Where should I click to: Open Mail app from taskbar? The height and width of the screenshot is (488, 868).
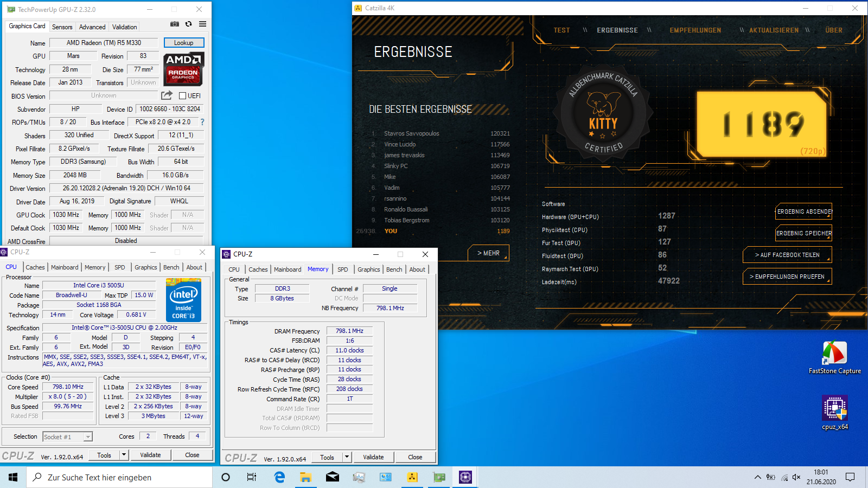pos(332,477)
